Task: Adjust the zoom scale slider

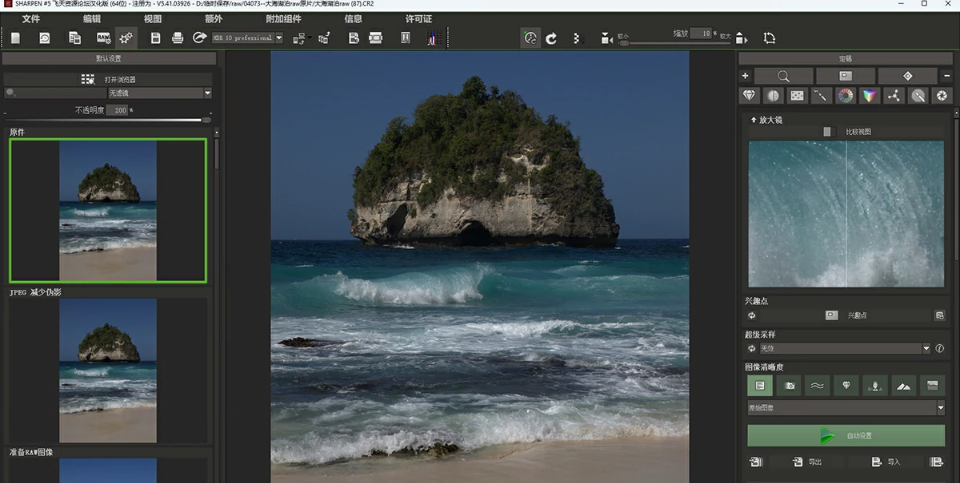Action: pyautogui.click(x=674, y=43)
